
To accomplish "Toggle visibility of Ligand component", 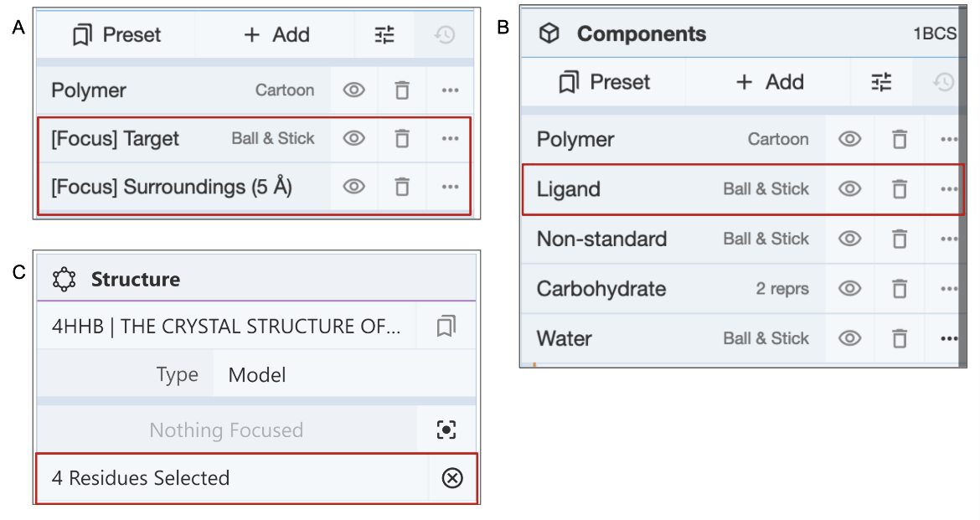I will pos(849,189).
